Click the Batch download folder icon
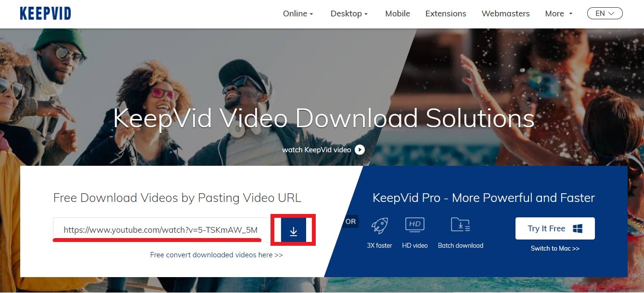The height and width of the screenshot is (293, 644). click(x=460, y=225)
